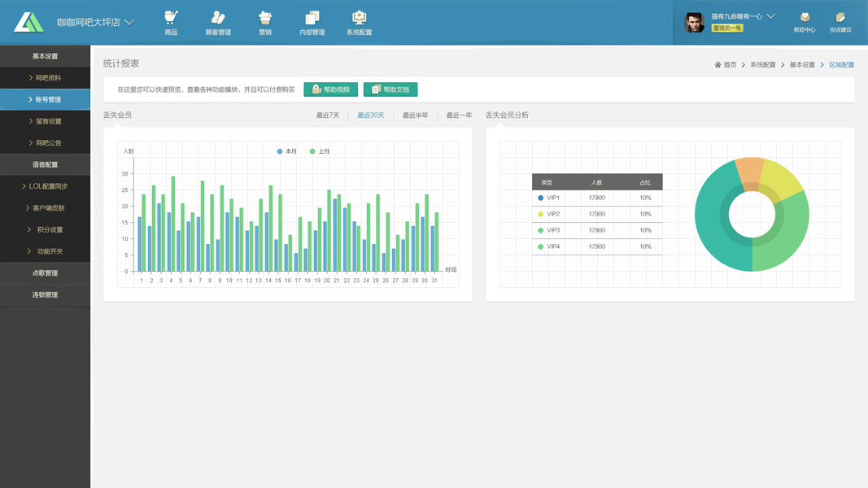
Task: Click the home icon in breadcrumb
Action: tap(718, 65)
